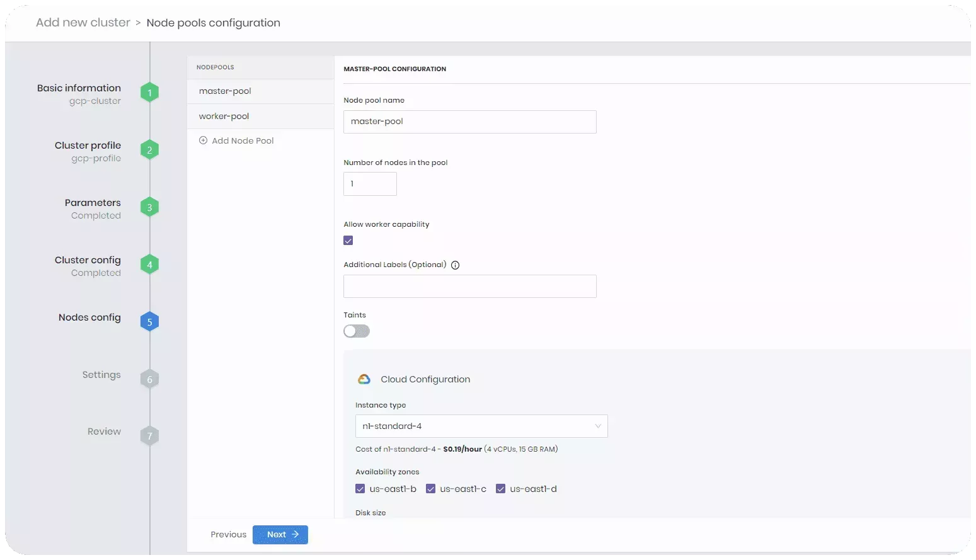Click the Next button
The height and width of the screenshot is (560, 976).
coord(280,535)
